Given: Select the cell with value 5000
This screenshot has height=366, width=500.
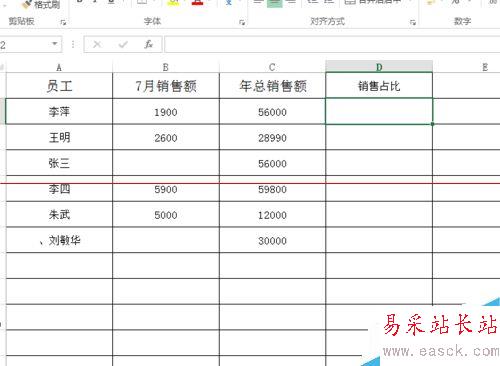Looking at the screenshot, I should coord(166,214).
